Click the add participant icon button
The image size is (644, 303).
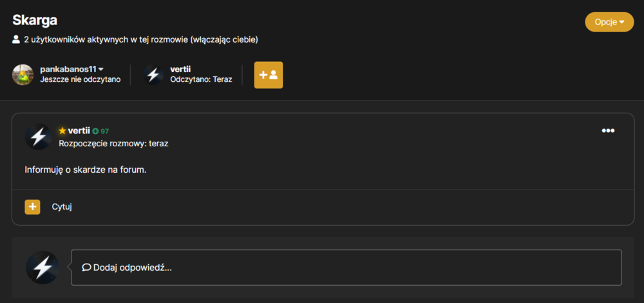(269, 75)
